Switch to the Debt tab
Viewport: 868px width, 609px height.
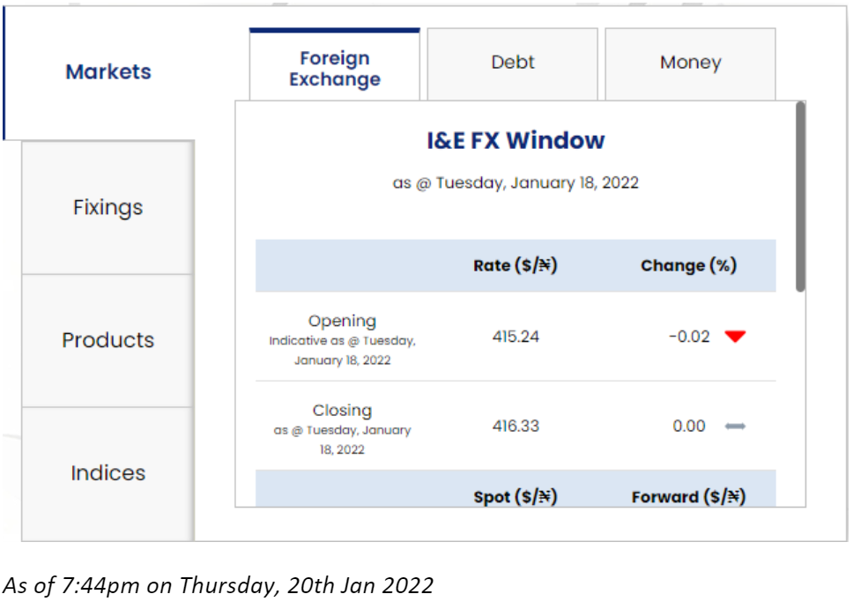tap(513, 63)
